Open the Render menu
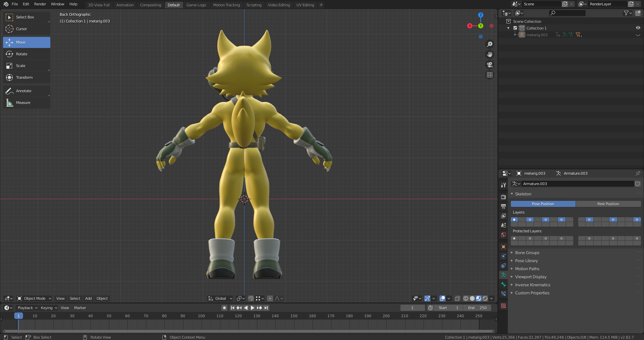644x340 pixels. pyautogui.click(x=40, y=4)
